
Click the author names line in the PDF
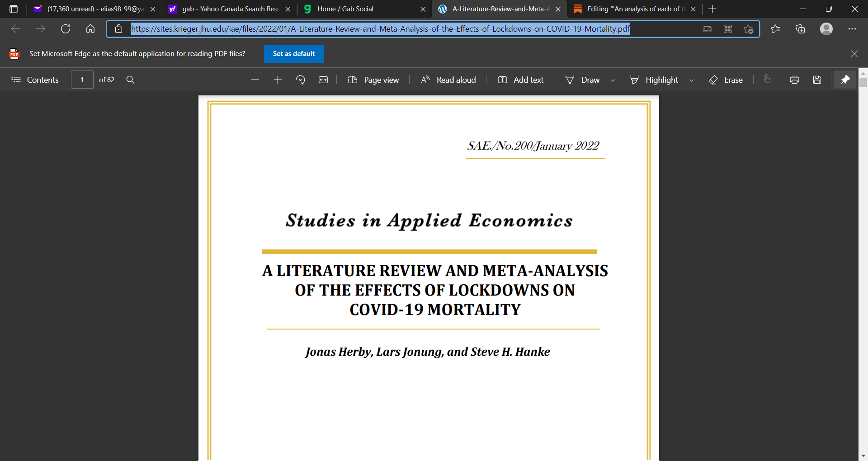(x=428, y=352)
